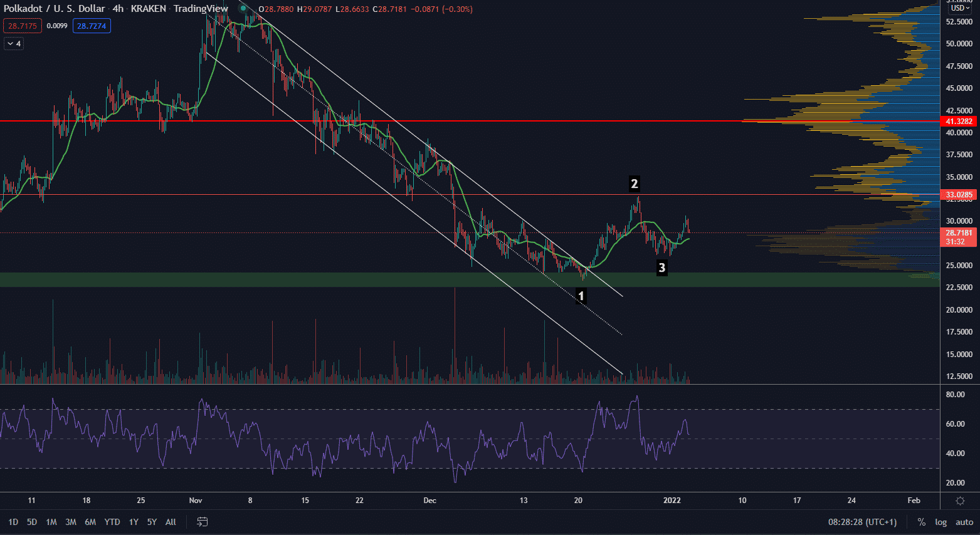The height and width of the screenshot is (535, 980).
Task: Click the red sell price 28.7175 button
Action: (x=23, y=26)
